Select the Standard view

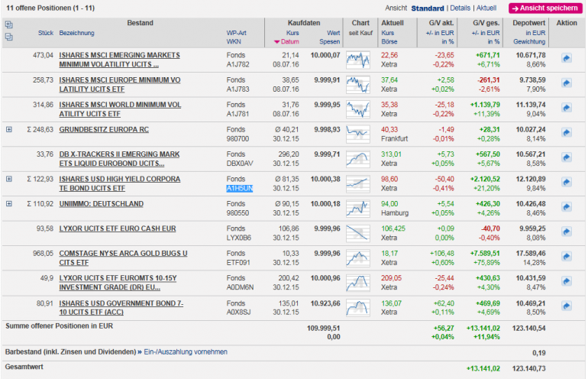[428, 8]
